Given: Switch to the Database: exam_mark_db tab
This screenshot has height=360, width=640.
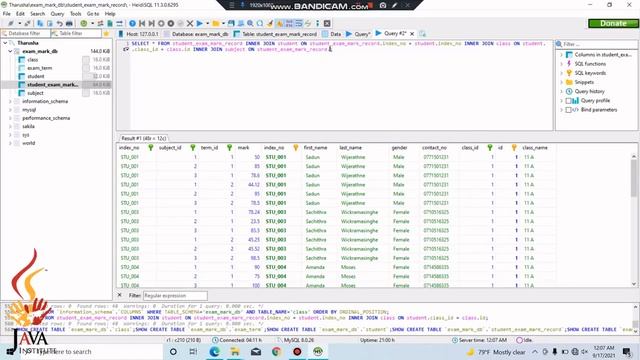Looking at the screenshot, I should point(196,34).
